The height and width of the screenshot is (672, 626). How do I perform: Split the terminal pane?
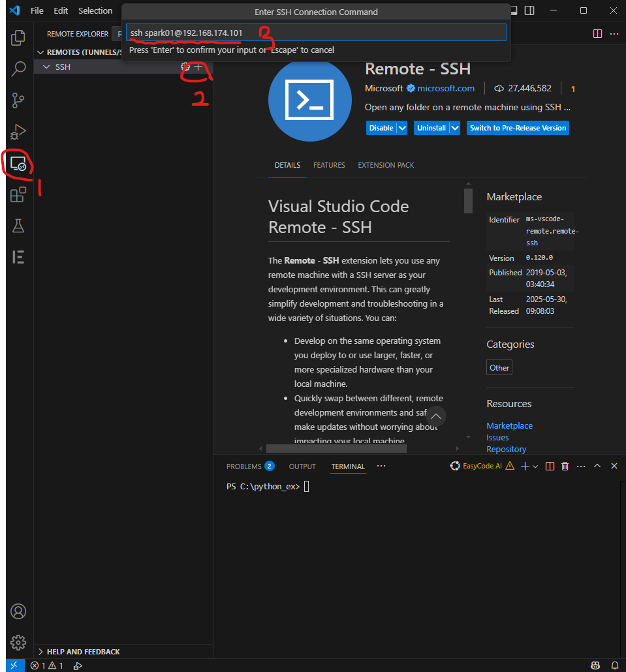(550, 466)
